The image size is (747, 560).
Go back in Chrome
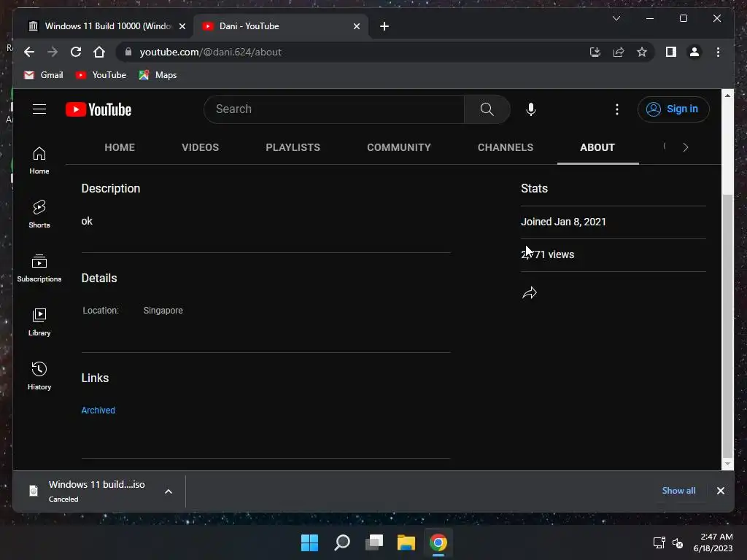click(x=29, y=52)
